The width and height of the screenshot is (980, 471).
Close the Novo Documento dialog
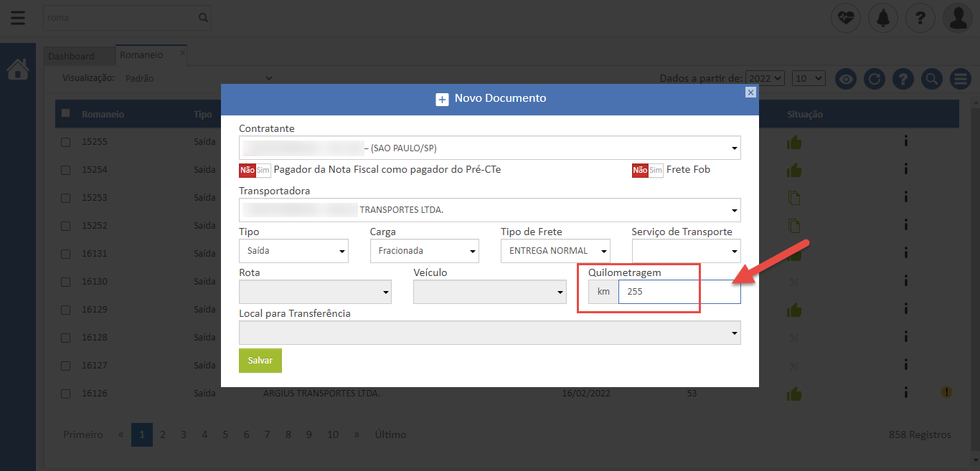click(750, 92)
